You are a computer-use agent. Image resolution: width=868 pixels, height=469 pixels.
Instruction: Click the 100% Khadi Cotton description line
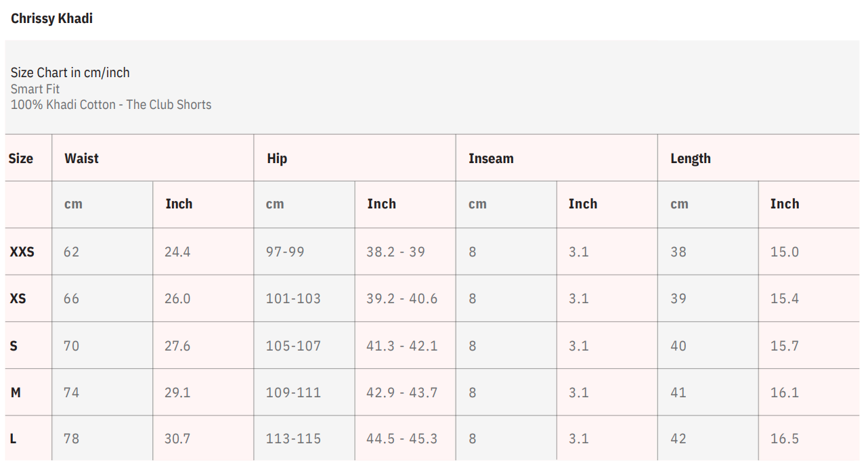click(111, 104)
